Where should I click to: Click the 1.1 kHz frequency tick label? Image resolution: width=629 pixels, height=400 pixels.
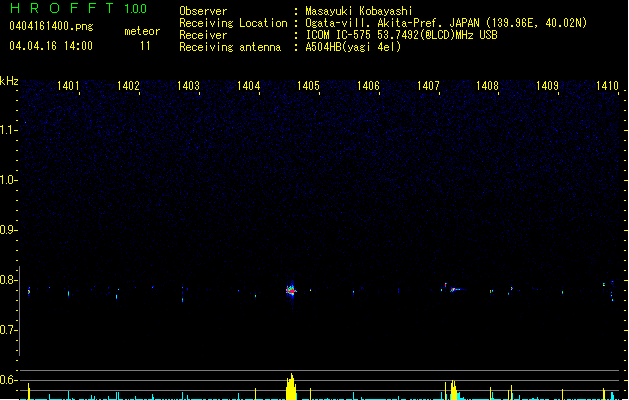point(9,130)
